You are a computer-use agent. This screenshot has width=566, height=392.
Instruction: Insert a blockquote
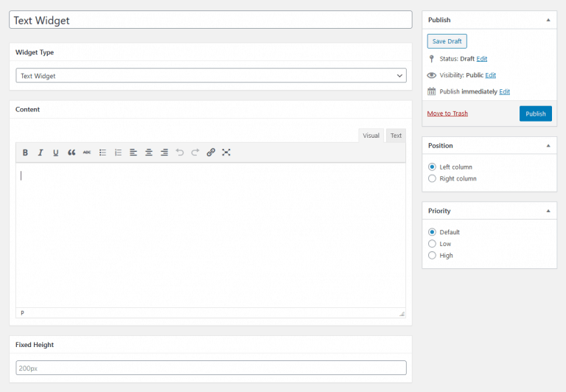click(x=71, y=153)
